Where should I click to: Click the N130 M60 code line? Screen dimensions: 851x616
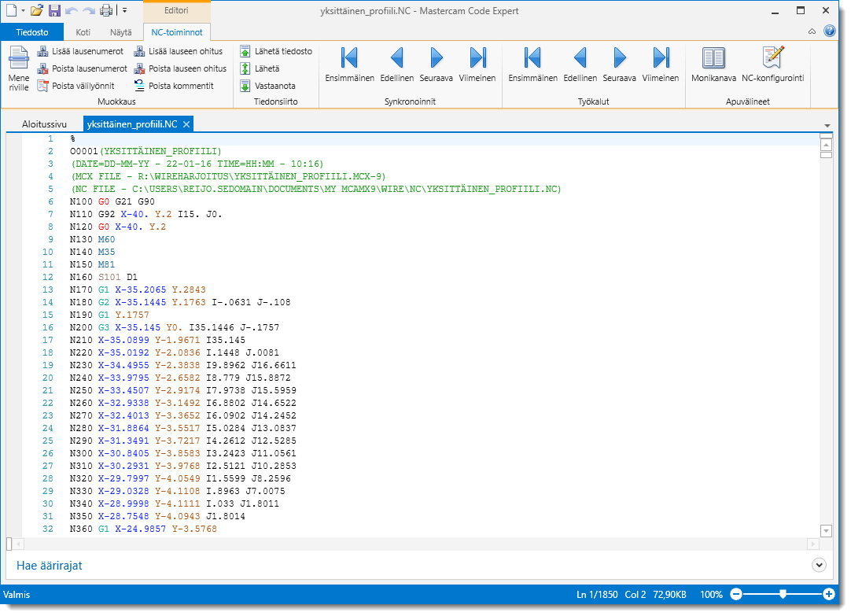(92, 239)
